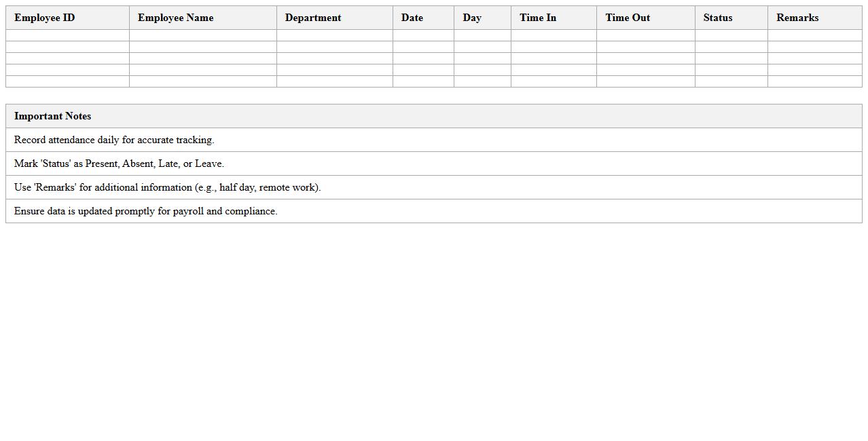Select last empty cell under Status
The width and height of the screenshot is (868, 441).
pyautogui.click(x=731, y=81)
